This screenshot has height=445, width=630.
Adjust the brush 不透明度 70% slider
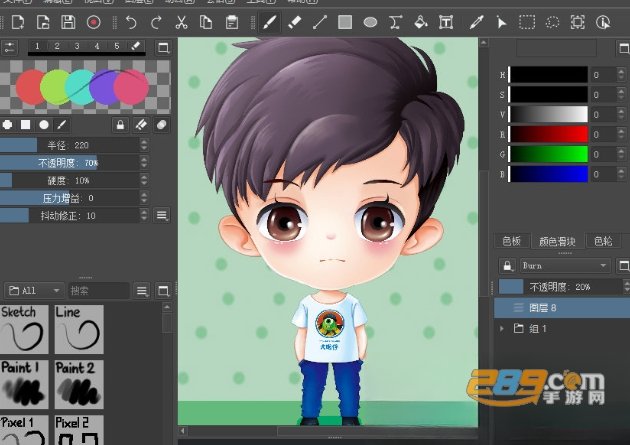[69, 163]
